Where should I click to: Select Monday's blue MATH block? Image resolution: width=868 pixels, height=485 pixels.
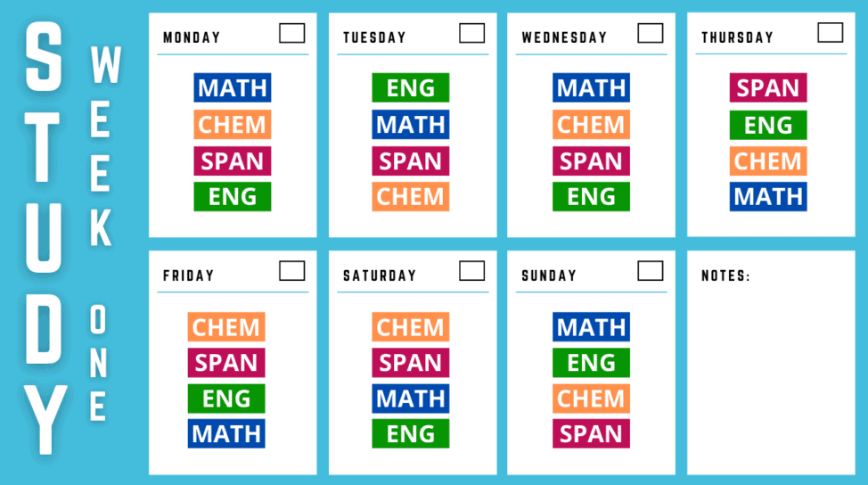(x=232, y=88)
